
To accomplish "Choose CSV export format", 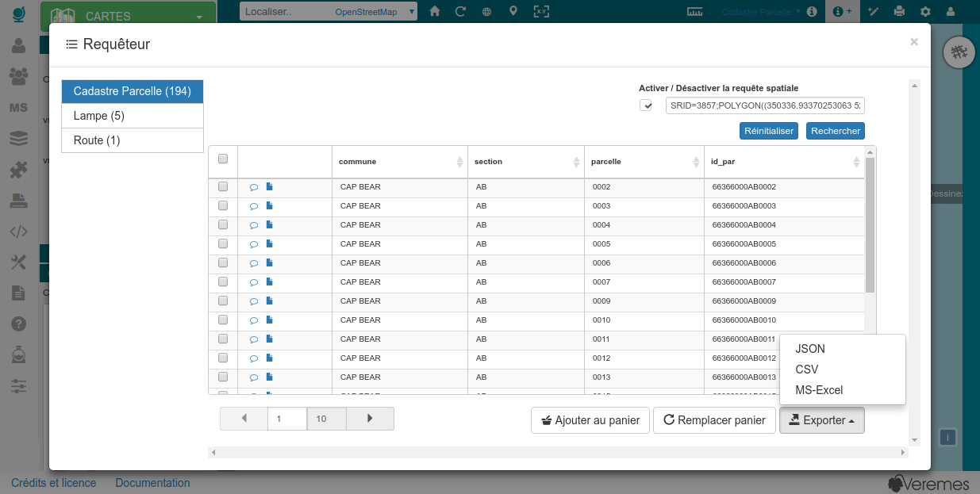I will pyautogui.click(x=843, y=370).
